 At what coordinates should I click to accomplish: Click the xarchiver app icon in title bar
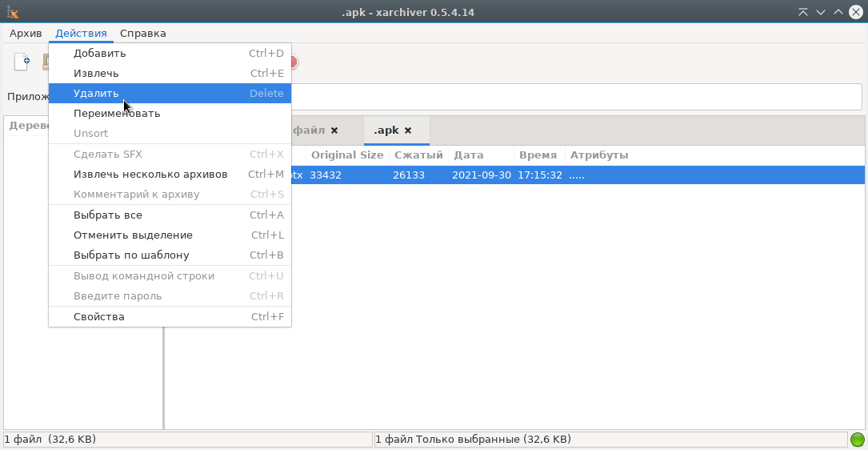[12, 12]
